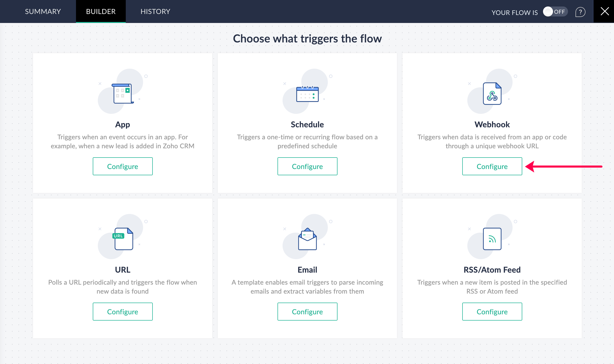Configure the Email trigger
The height and width of the screenshot is (364, 614).
coord(307,312)
